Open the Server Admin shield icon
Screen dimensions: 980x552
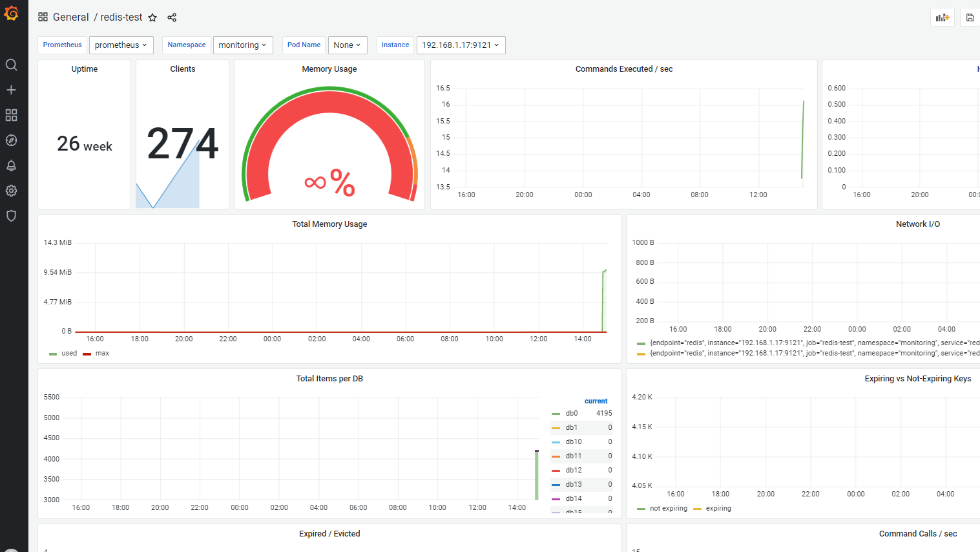[11, 216]
